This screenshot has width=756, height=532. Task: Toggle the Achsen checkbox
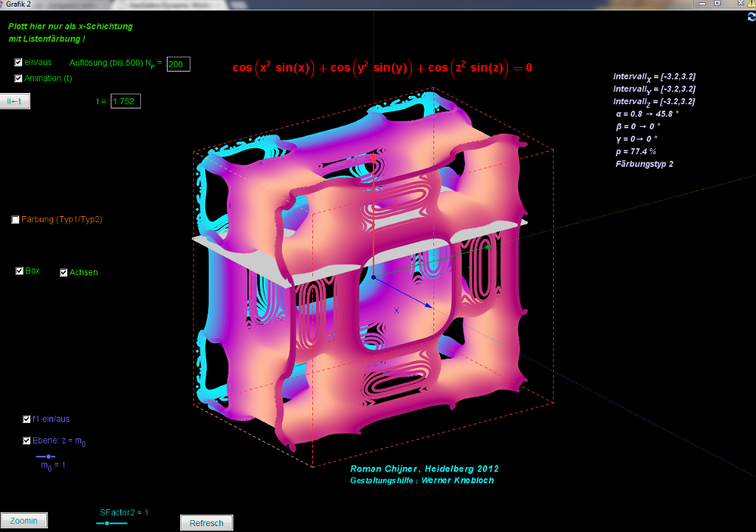(63, 272)
